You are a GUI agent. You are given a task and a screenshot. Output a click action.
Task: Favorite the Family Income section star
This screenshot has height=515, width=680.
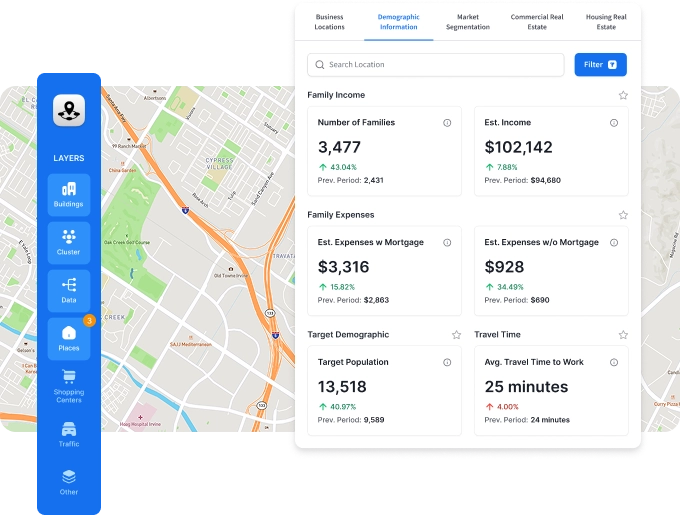pyautogui.click(x=623, y=95)
